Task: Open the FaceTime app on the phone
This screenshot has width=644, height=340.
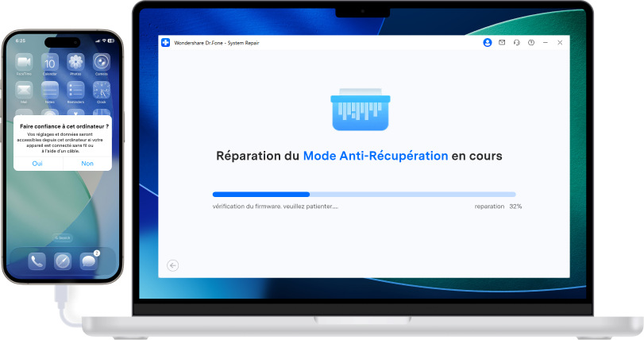Action: tap(24, 62)
